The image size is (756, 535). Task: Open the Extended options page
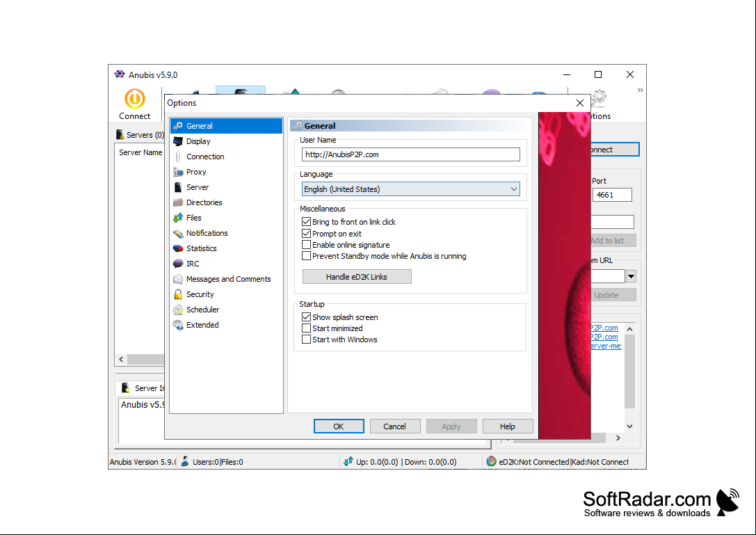pyautogui.click(x=226, y=325)
